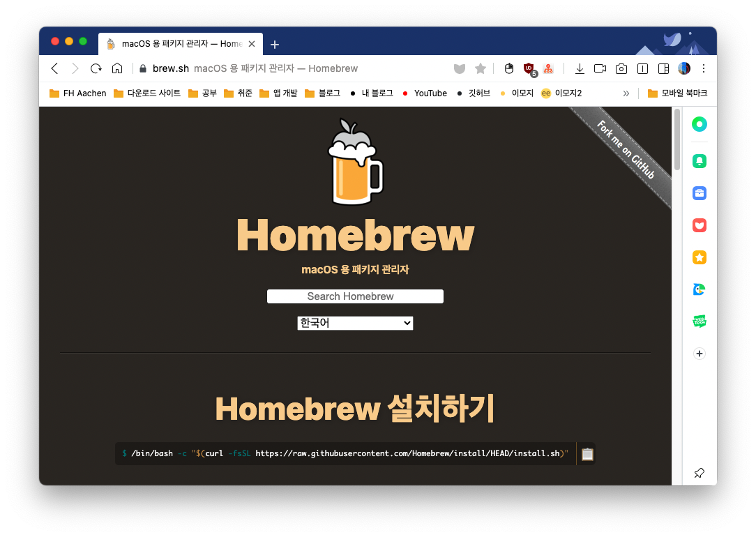Image resolution: width=756 pixels, height=537 pixels.
Task: Click the Homebrew beer mug logo
Action: point(356,162)
